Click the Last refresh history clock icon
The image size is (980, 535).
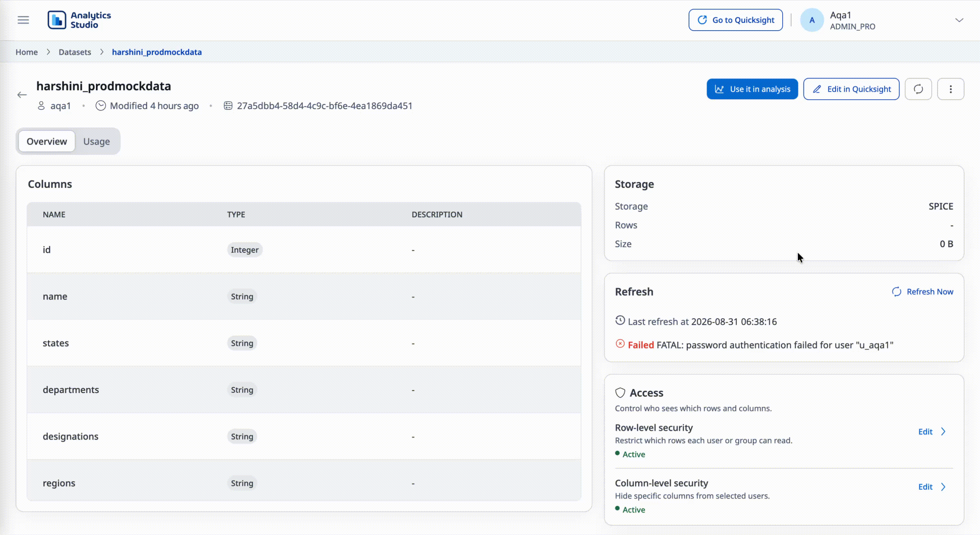[x=620, y=320]
